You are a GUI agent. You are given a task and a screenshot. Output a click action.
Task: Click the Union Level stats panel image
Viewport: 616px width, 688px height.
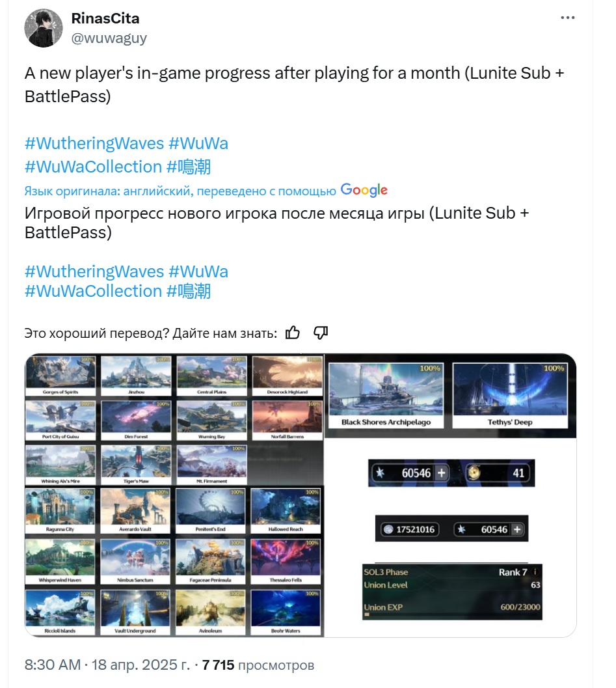click(452, 592)
